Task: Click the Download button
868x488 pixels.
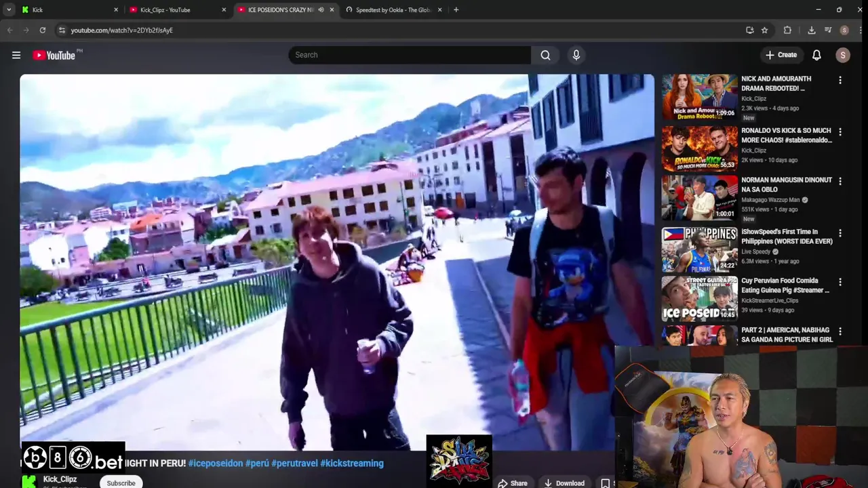Action: click(x=564, y=483)
